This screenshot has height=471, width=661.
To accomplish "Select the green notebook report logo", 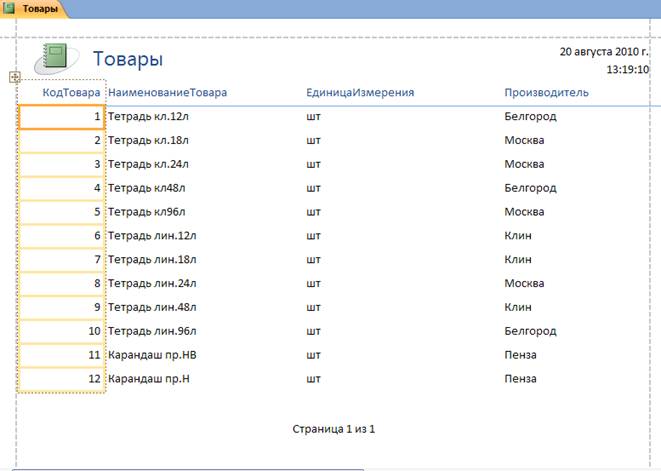I will pyautogui.click(x=56, y=59).
